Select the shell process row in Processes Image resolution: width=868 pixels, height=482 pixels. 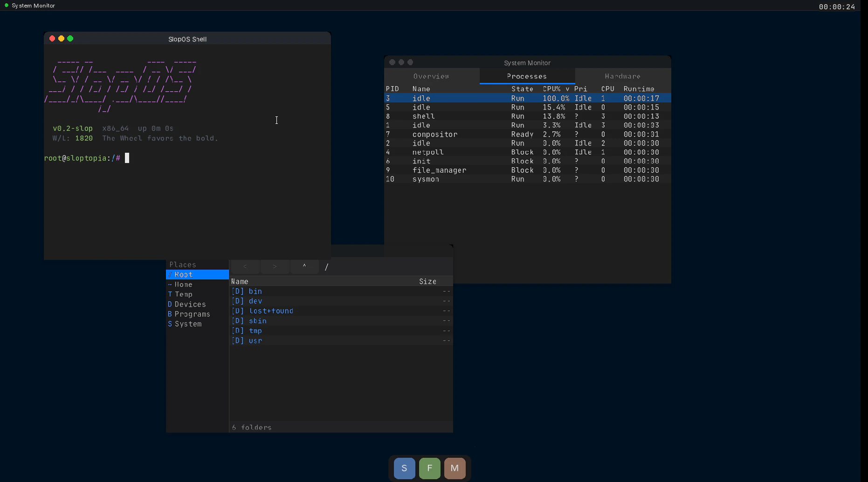click(466, 116)
